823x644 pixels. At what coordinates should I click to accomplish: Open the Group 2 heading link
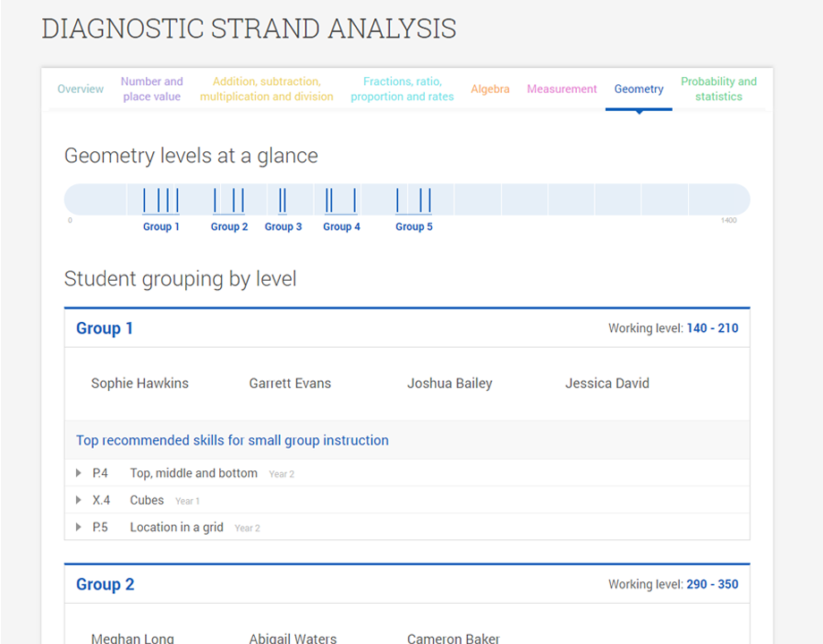point(106,584)
